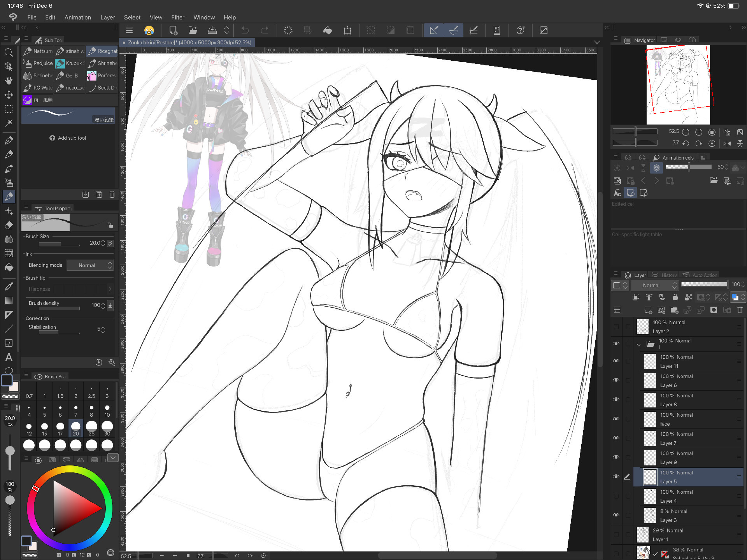This screenshot has height=560, width=747.
Task: Switch to the History tab
Action: (665, 275)
